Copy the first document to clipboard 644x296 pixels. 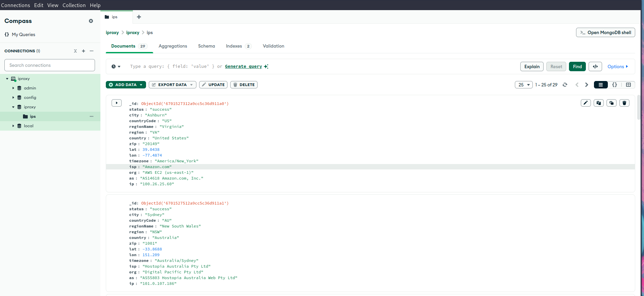click(x=598, y=103)
